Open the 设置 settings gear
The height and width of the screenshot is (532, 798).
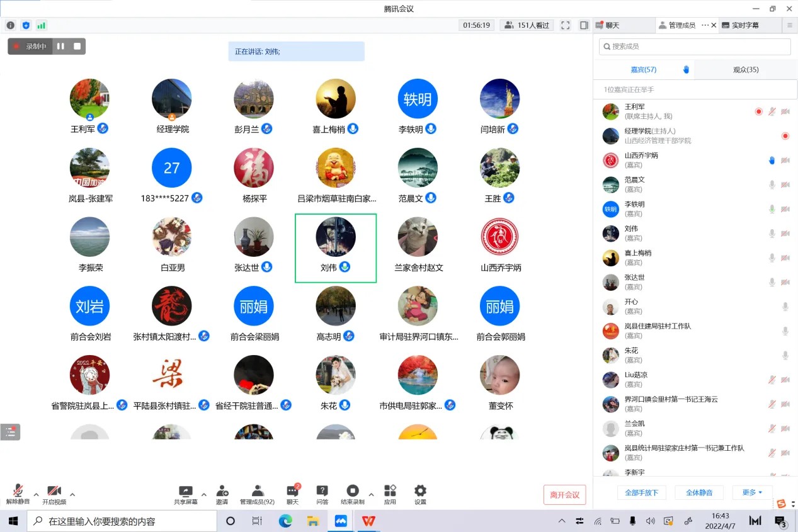[x=420, y=494]
